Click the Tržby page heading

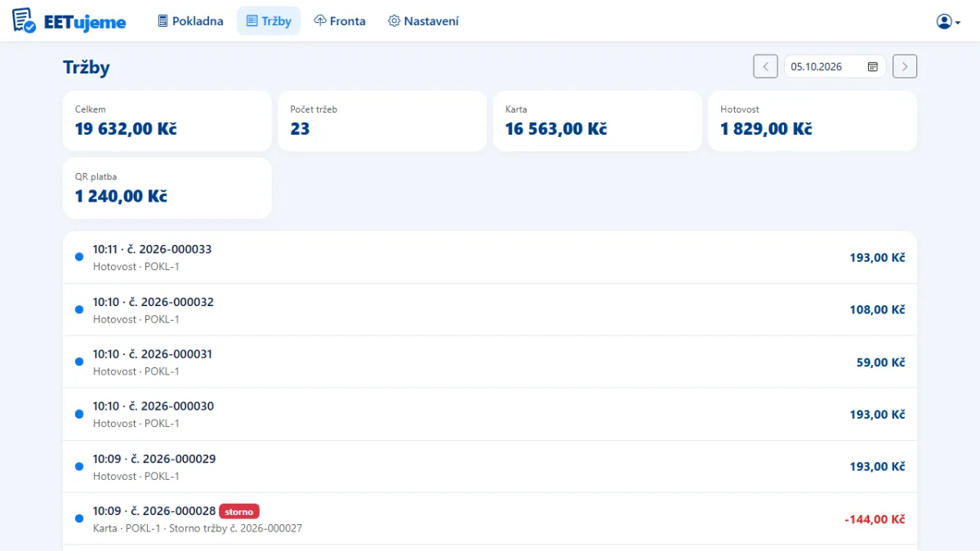coord(87,68)
